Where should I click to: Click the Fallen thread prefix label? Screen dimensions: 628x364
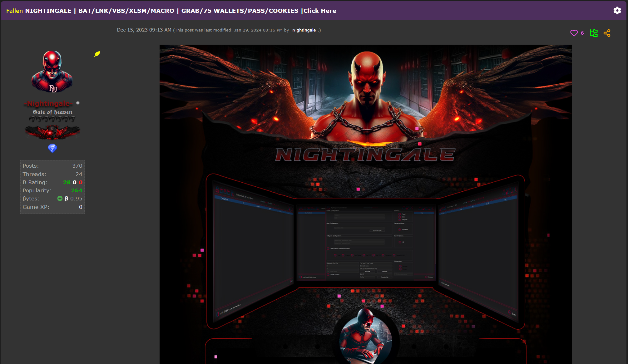click(x=14, y=11)
